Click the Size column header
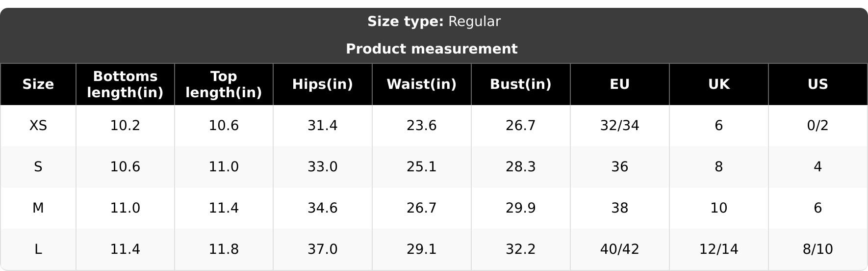This screenshot has width=868, height=271. [38, 84]
